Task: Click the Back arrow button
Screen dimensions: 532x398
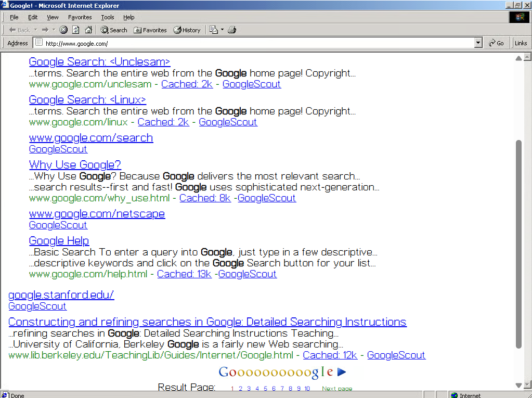Action: point(19,30)
